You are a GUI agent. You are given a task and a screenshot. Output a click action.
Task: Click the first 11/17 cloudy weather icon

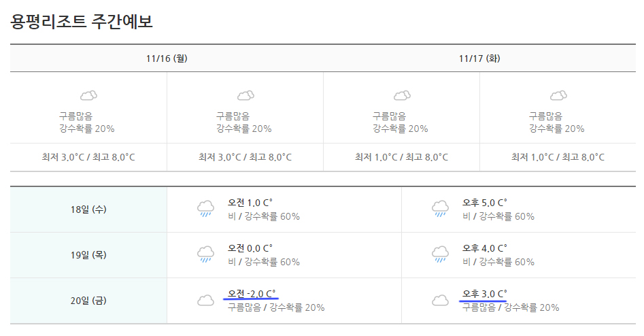pos(402,96)
